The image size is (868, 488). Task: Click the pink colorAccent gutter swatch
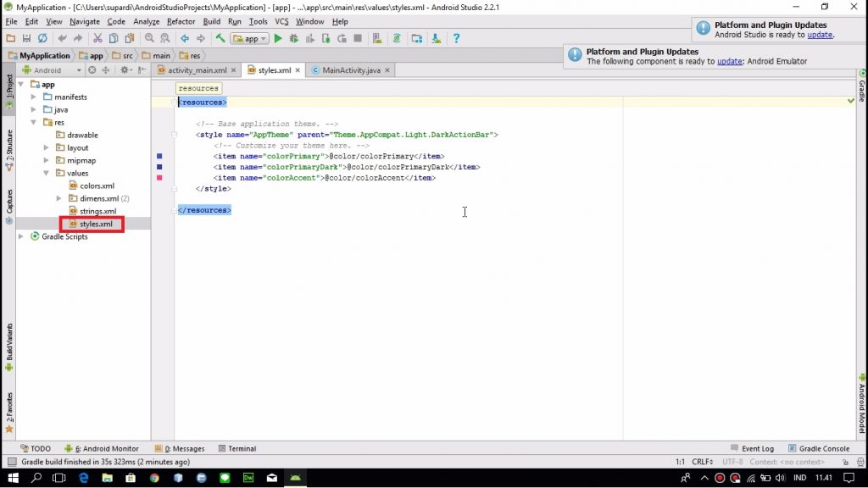159,178
